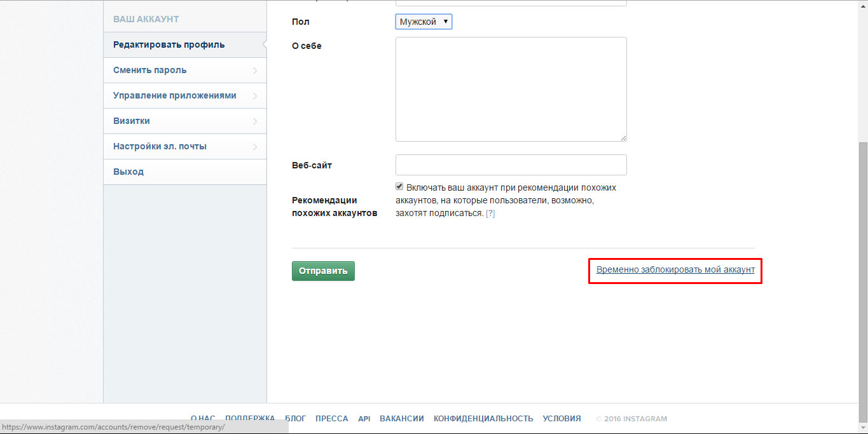868x434 pixels.
Task: Uncheck the similar account recommendations checkbox
Action: (x=399, y=187)
